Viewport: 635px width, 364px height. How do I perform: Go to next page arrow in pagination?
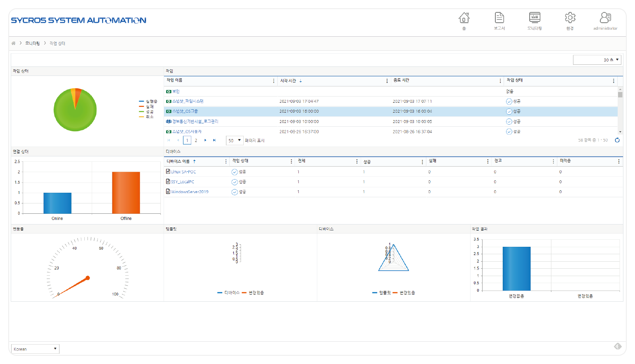tap(205, 140)
